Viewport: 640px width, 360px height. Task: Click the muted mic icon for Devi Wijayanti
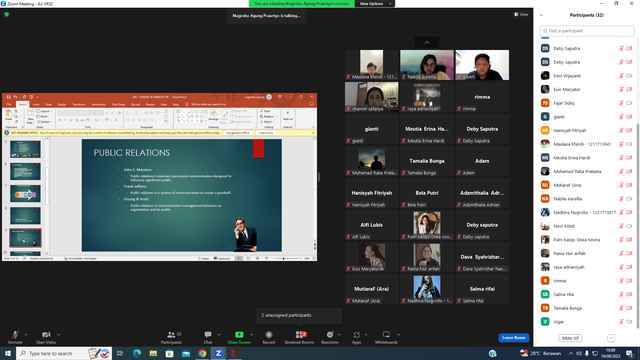pos(621,76)
